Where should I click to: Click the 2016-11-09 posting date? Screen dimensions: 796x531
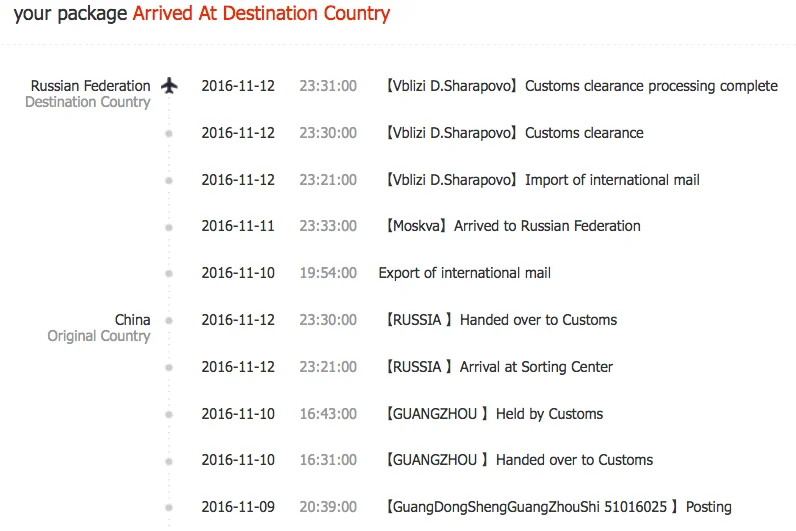[238, 507]
